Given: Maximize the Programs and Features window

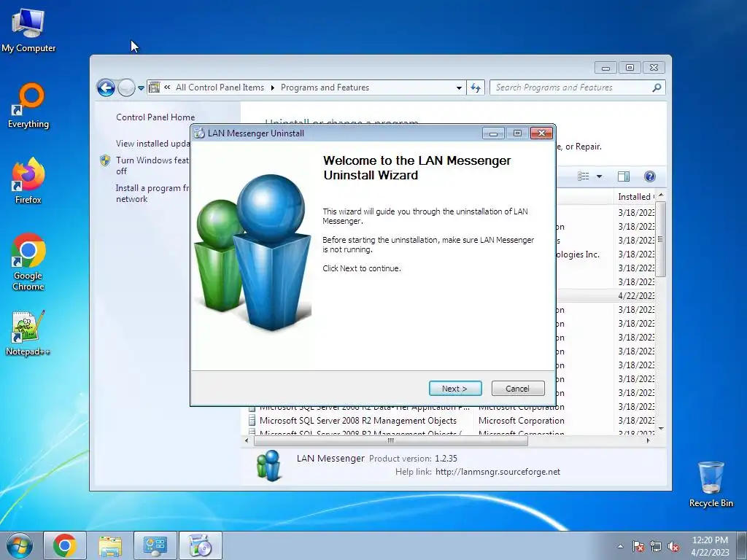Looking at the screenshot, I should 630,68.
